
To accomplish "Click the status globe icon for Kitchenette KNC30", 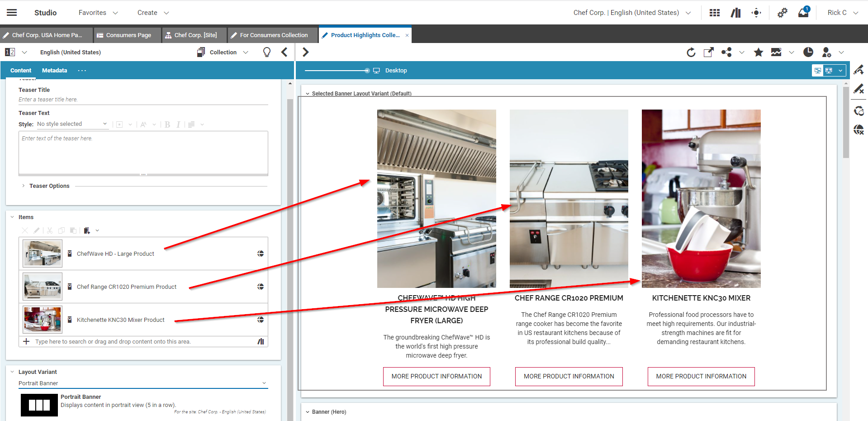I will click(x=261, y=320).
